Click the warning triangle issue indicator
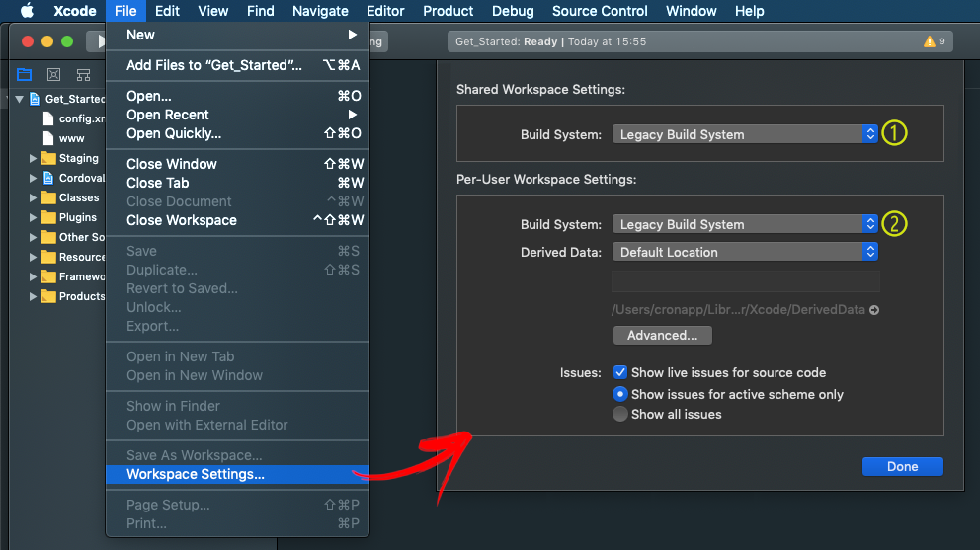Image resolution: width=980 pixels, height=550 pixels. coord(930,41)
